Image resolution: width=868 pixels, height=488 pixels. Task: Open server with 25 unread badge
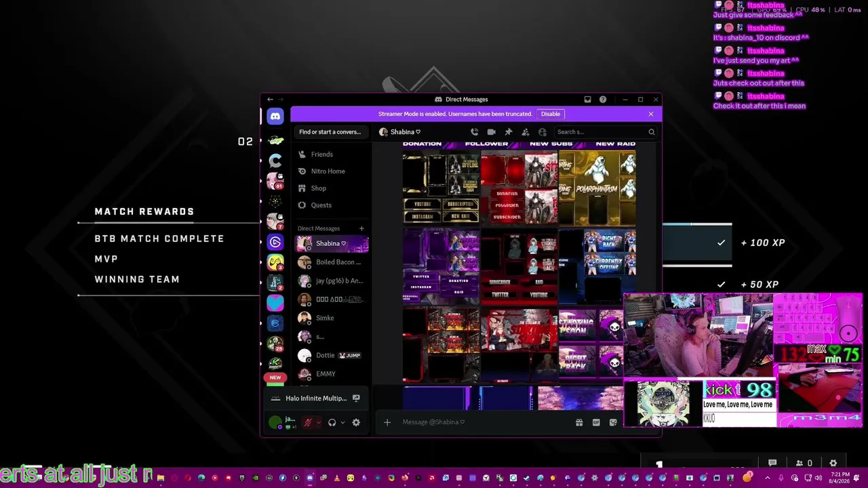pos(275,344)
